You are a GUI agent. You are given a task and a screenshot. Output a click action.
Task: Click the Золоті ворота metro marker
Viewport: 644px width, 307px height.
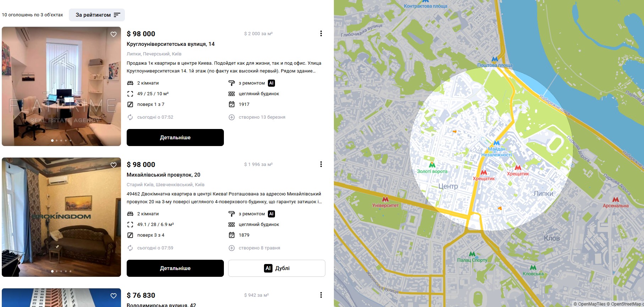pyautogui.click(x=432, y=165)
